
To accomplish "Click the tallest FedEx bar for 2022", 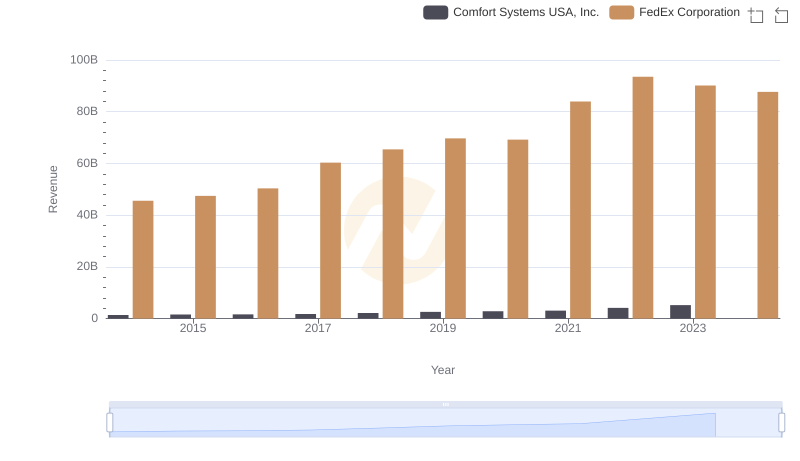I will pos(643,198).
